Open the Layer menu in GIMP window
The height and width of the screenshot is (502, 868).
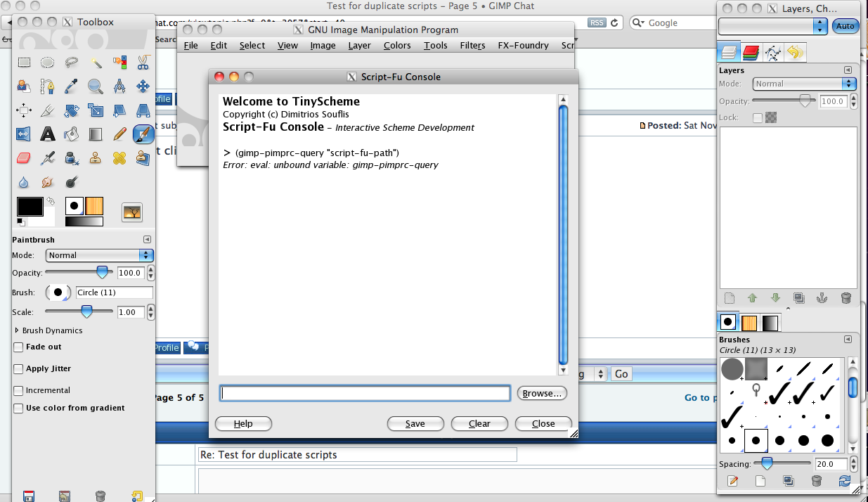click(359, 45)
